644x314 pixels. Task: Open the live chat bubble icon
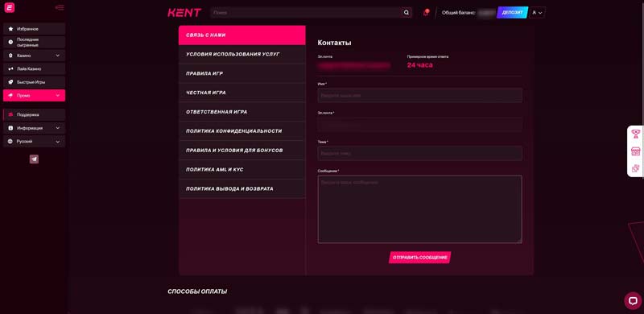633,300
